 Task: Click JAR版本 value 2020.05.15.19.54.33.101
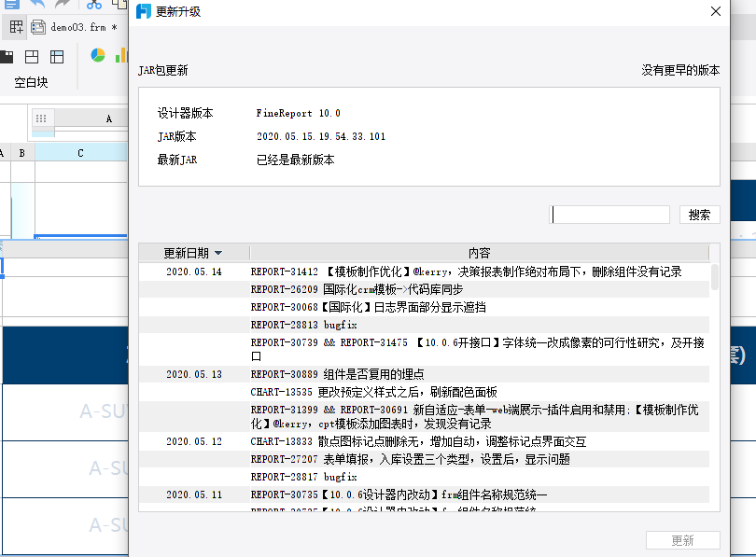321,136
